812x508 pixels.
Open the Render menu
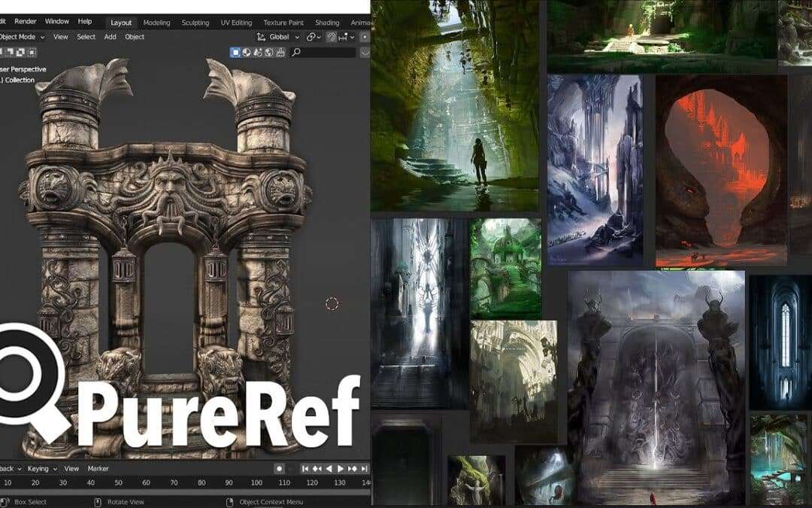coord(25,22)
